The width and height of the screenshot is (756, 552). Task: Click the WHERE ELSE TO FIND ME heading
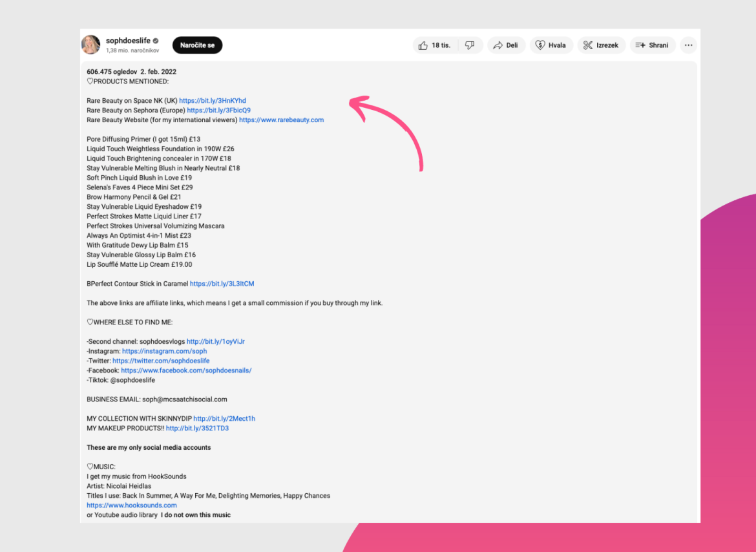130,323
